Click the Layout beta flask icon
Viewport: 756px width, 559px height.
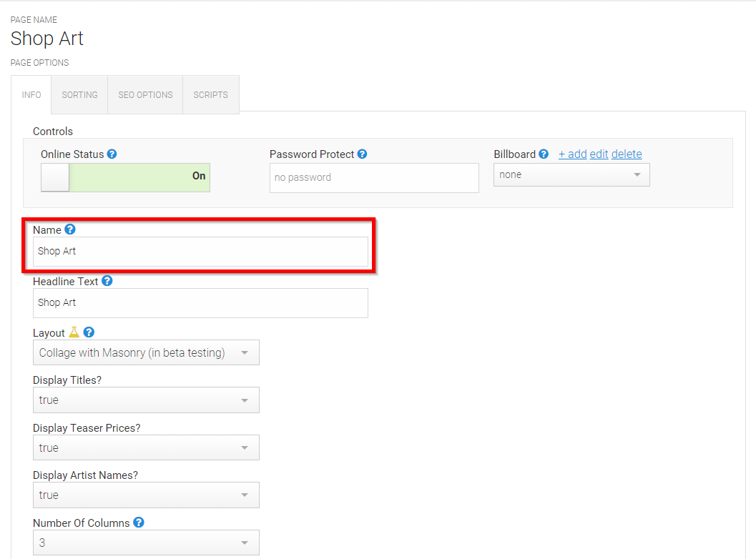point(74,332)
